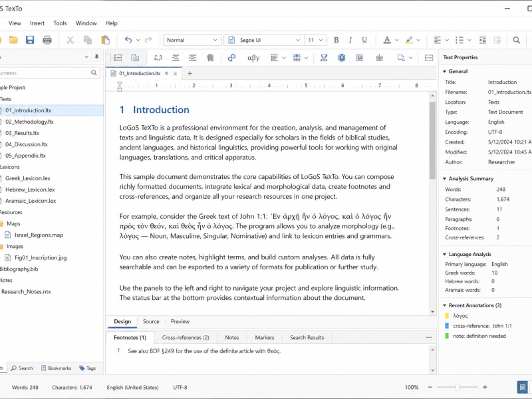Open the Notes tab in bottom panel
Screen dimensions: 532x399
click(x=232, y=338)
